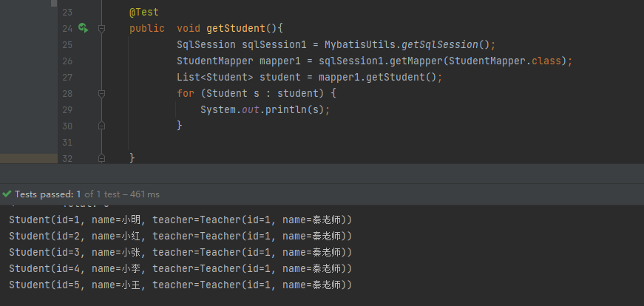The image size is (644, 306).
Task: Select the console output line with id=1 小明
Action: click(x=180, y=220)
